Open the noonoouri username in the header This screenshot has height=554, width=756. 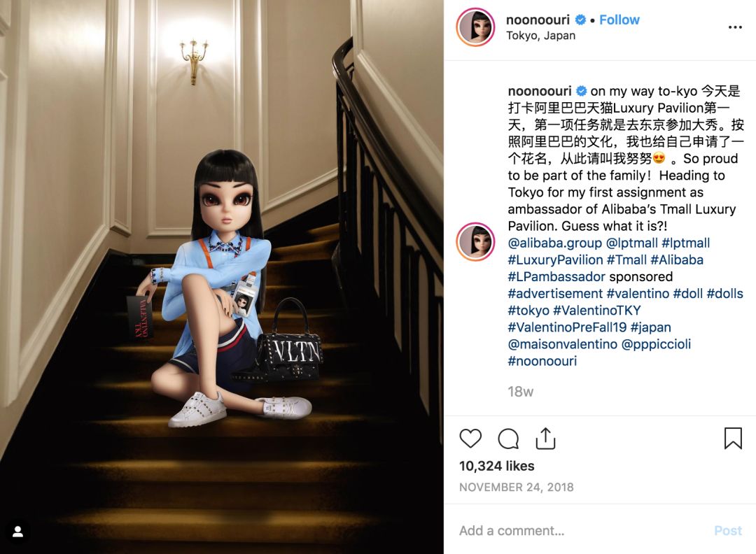click(x=538, y=20)
